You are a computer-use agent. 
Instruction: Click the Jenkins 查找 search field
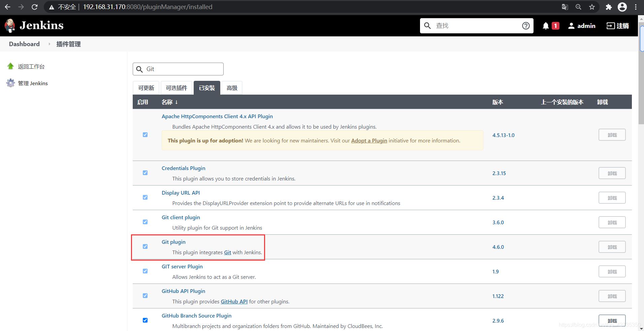(x=477, y=26)
